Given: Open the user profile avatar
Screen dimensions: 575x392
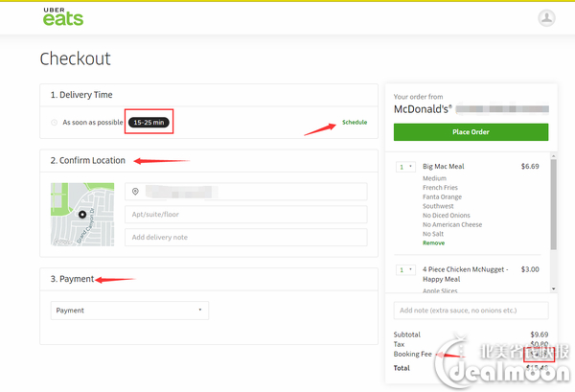Looking at the screenshot, I should coord(546,17).
